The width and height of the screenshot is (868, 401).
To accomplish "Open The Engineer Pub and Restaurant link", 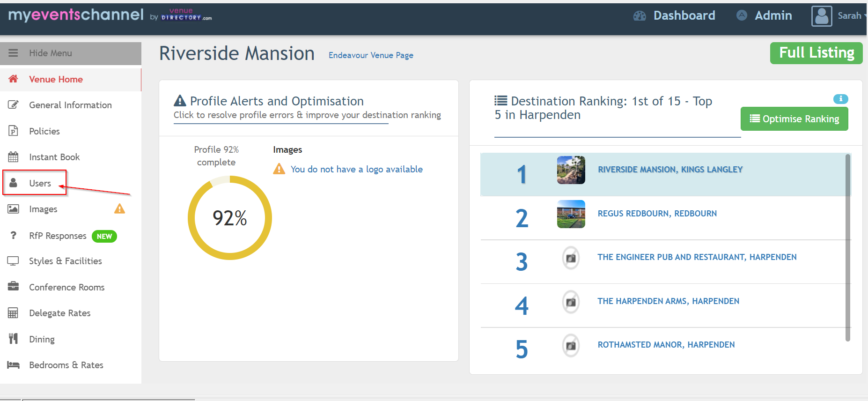I will coord(697,257).
